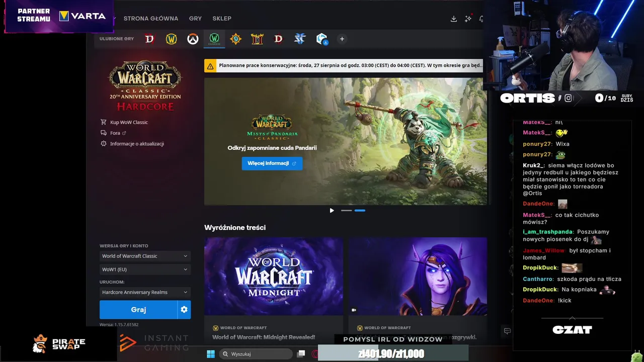
Task: Open the Kup WoW Classic link
Action: click(x=129, y=122)
